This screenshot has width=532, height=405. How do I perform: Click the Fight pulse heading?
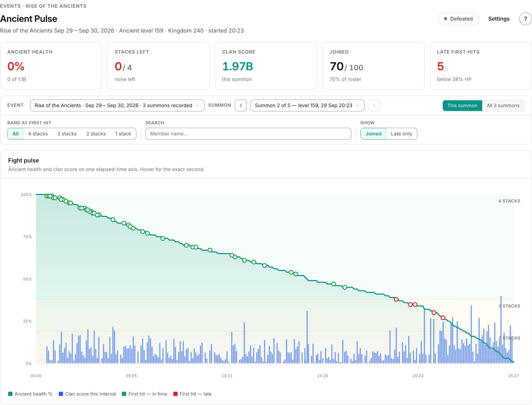pos(23,160)
